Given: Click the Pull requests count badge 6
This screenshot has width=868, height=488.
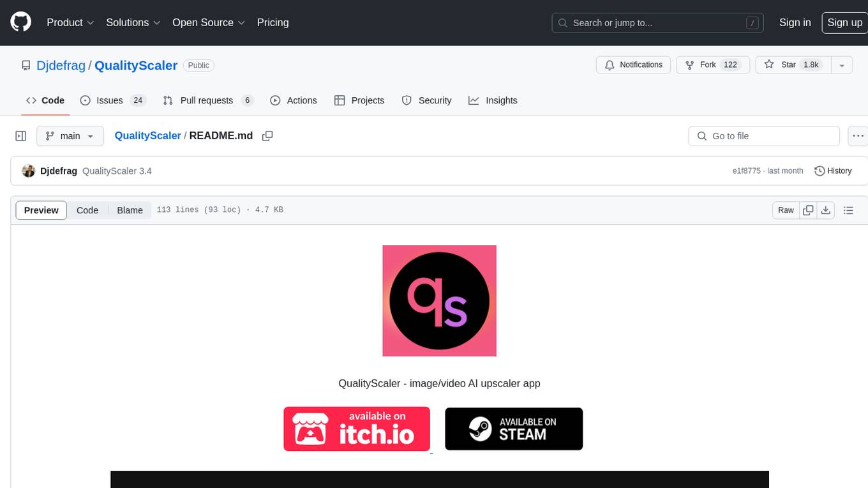Looking at the screenshot, I should point(247,100).
